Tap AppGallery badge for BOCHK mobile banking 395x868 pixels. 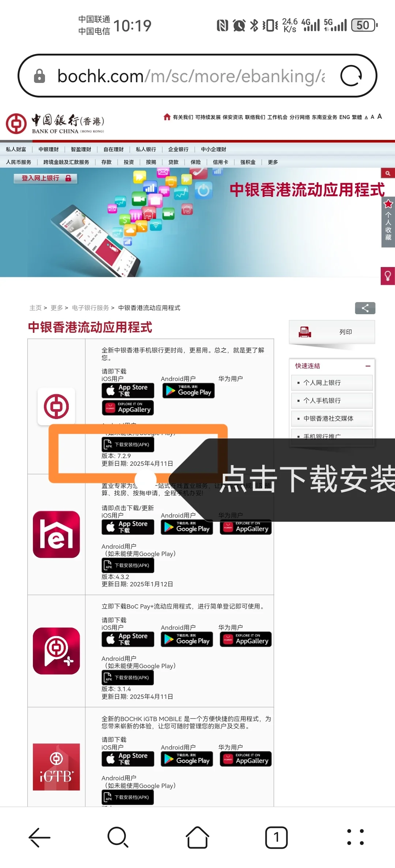[128, 408]
